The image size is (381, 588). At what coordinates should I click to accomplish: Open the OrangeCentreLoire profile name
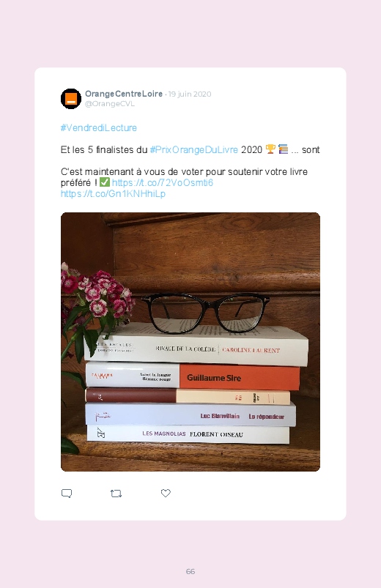click(124, 94)
